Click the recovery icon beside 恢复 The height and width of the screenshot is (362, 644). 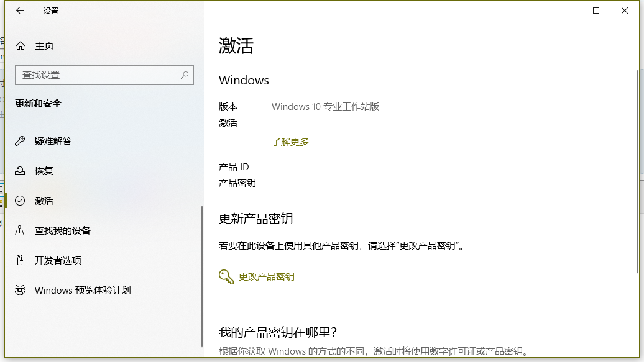20,171
